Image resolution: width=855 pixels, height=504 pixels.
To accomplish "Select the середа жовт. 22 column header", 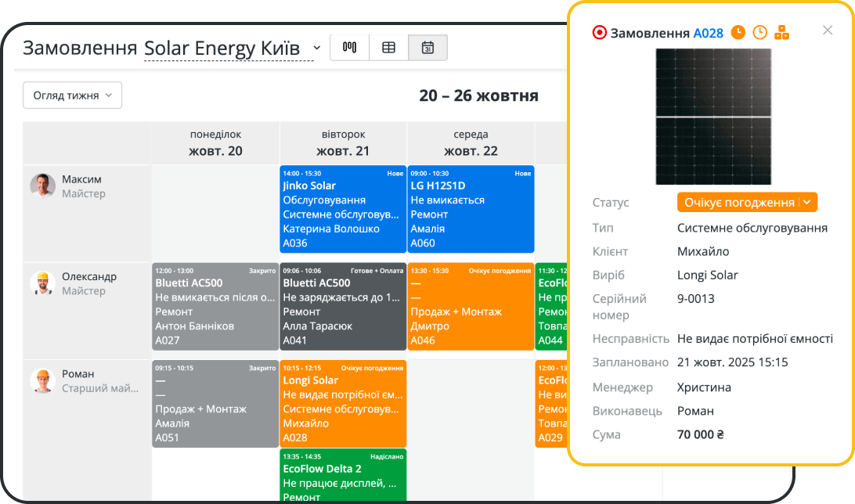I will (471, 143).
